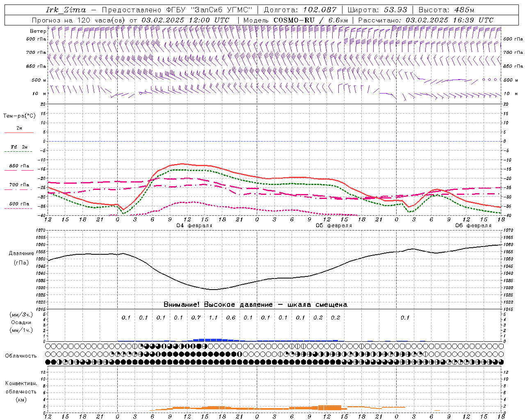Click the '(км)' unit under convective cloudiness

click(x=21, y=399)
